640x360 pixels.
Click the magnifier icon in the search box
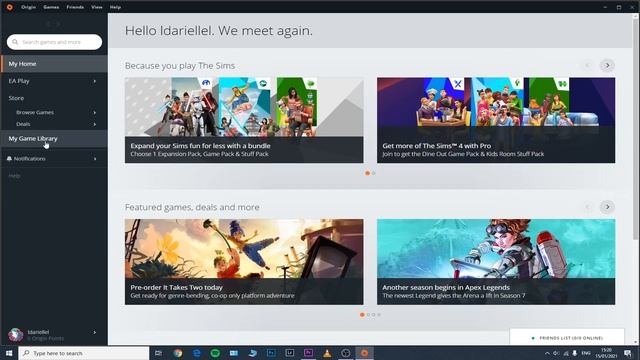[15, 42]
